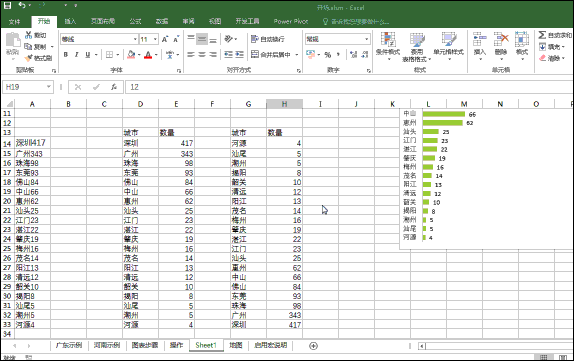Click the new sheet plus icon
The width and height of the screenshot is (574, 361).
click(313, 346)
